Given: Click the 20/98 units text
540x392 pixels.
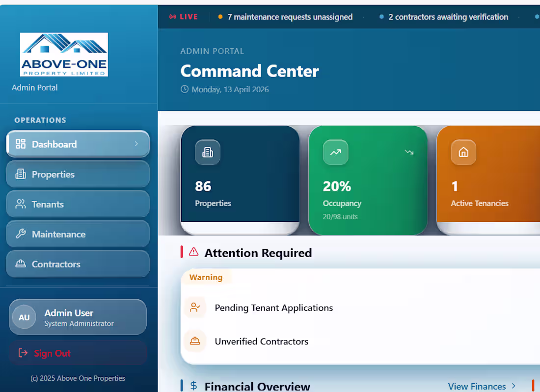Looking at the screenshot, I should 340,217.
